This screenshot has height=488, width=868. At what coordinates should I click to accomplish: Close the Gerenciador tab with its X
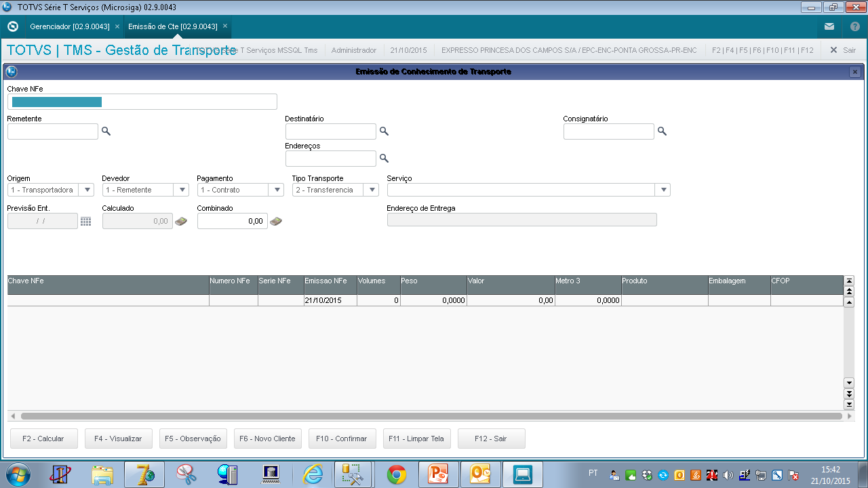117,26
